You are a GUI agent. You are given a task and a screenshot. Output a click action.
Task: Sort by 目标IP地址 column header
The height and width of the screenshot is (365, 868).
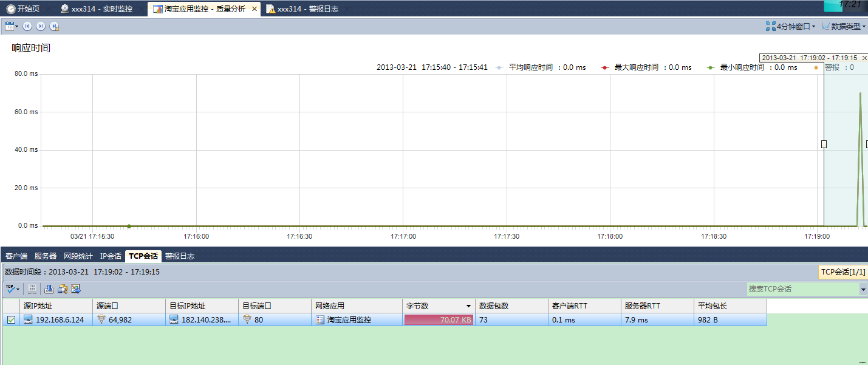tap(202, 305)
